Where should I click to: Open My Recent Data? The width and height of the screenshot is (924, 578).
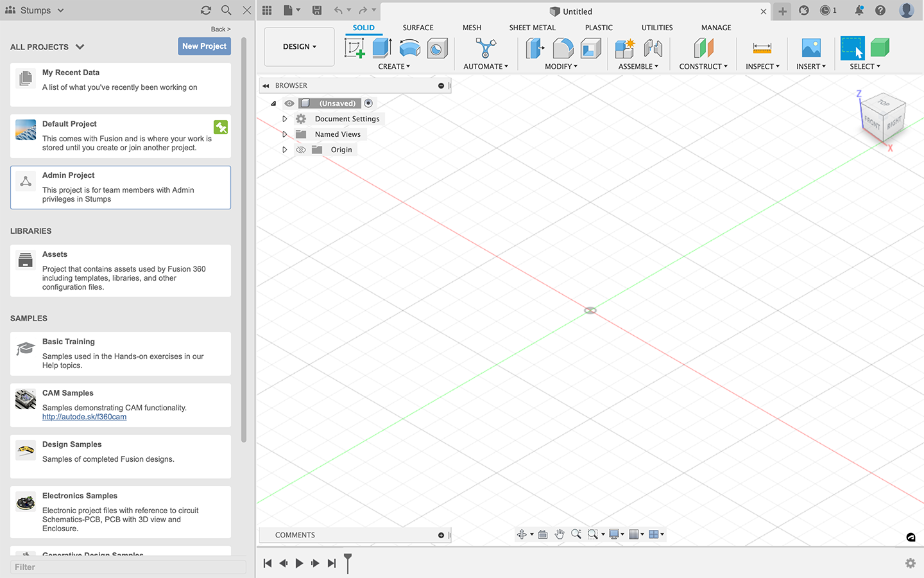121,85
